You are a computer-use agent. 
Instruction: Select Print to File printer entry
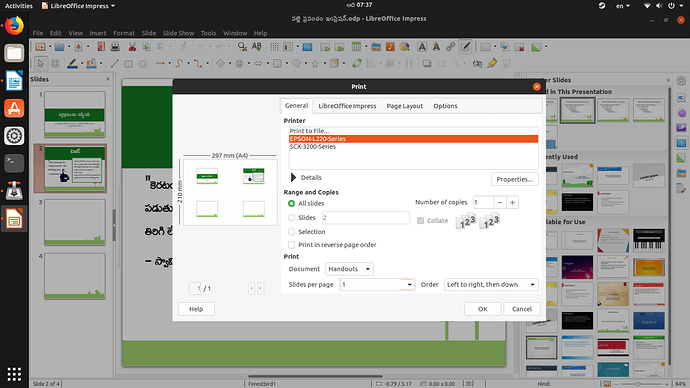tap(413, 131)
